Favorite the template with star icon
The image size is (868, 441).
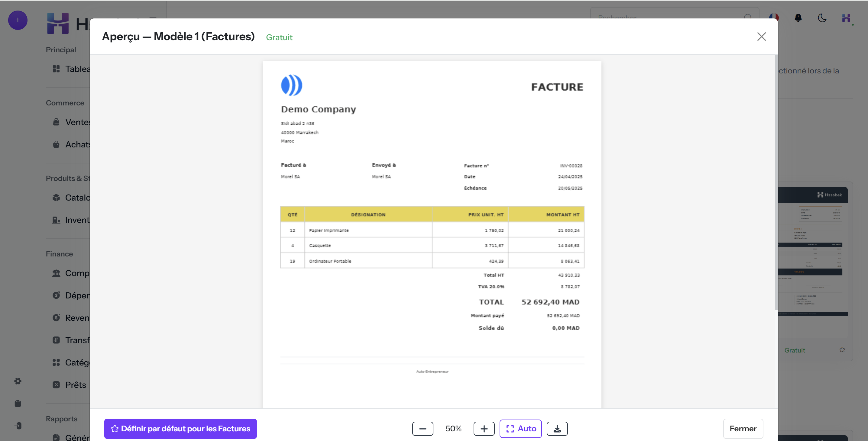(842, 350)
